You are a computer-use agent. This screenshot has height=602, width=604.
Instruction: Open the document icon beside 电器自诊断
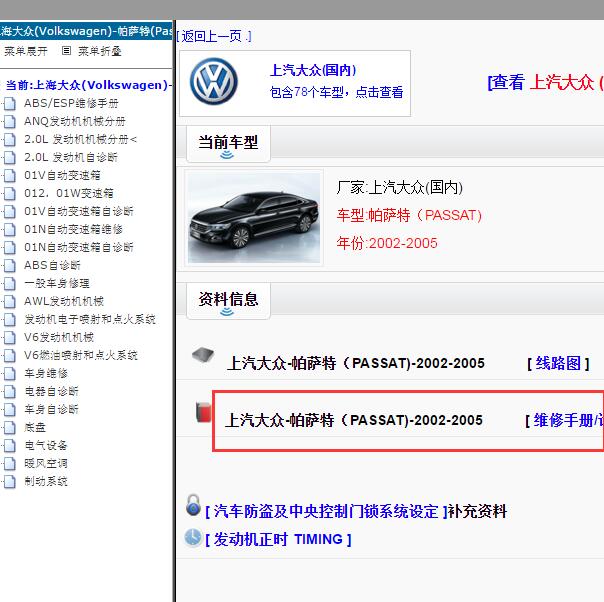coord(10,392)
